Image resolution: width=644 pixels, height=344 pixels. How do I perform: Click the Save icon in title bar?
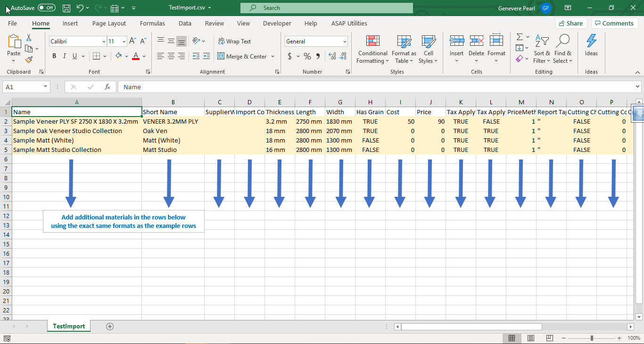coord(66,8)
